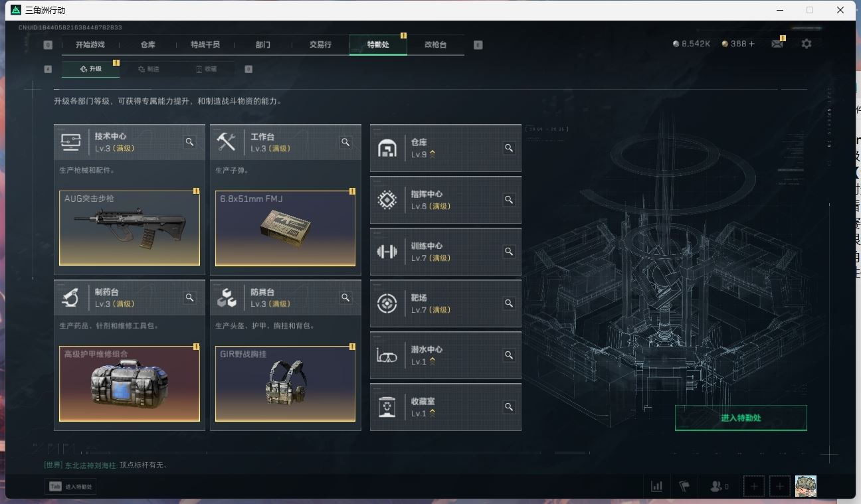This screenshot has width=861, height=504.
Task: Open the 指挥中心 department row
Action: coord(445,200)
